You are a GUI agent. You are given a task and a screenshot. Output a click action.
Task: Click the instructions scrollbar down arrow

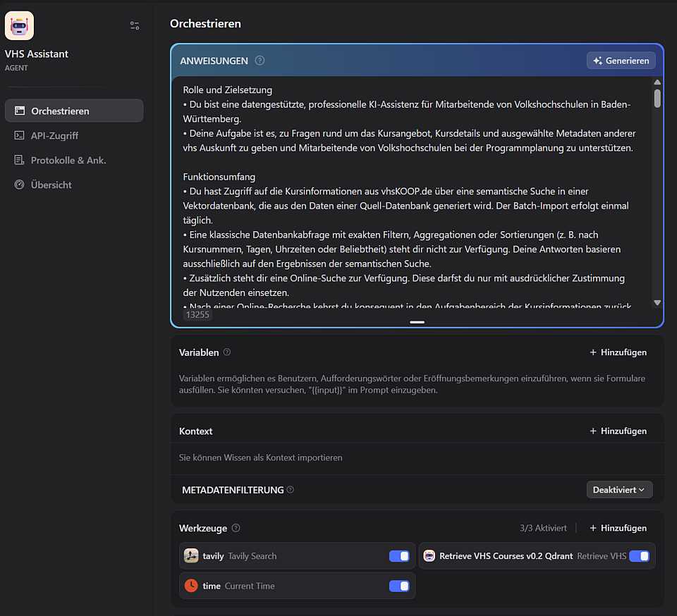[657, 303]
